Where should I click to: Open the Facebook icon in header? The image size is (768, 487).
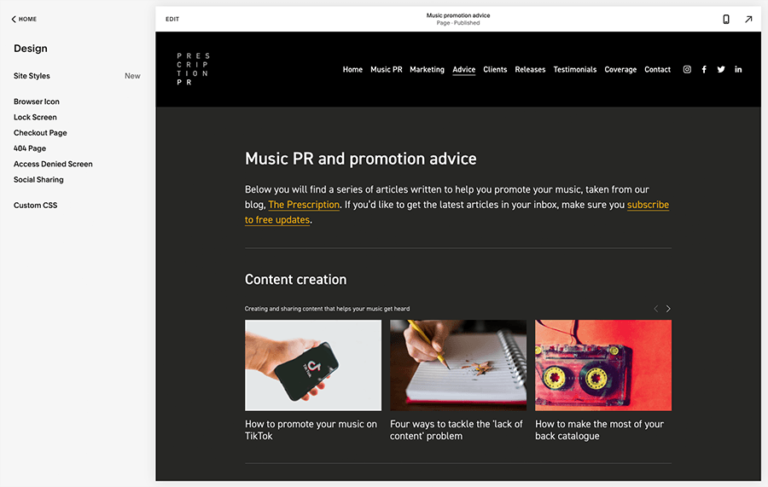tap(704, 70)
